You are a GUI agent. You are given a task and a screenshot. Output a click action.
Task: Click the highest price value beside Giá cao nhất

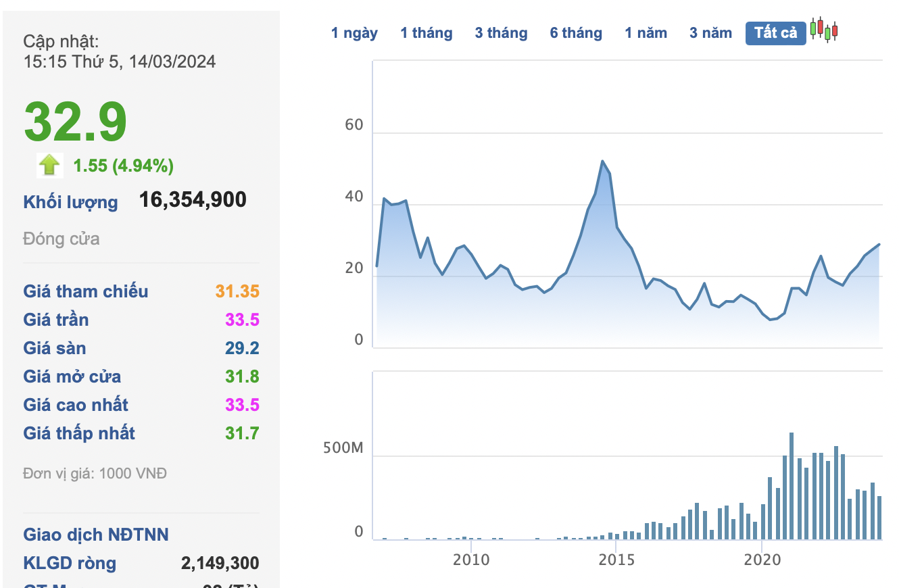pyautogui.click(x=243, y=405)
